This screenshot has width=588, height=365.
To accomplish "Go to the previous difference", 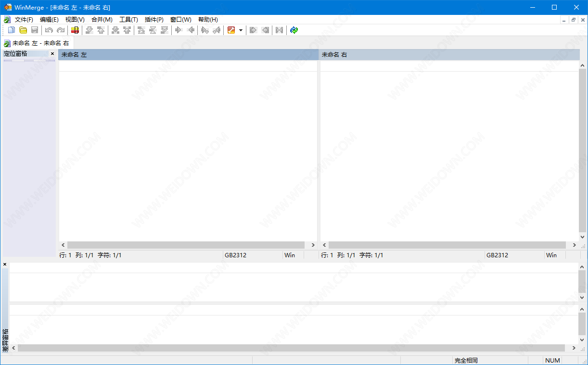I will tap(101, 30).
